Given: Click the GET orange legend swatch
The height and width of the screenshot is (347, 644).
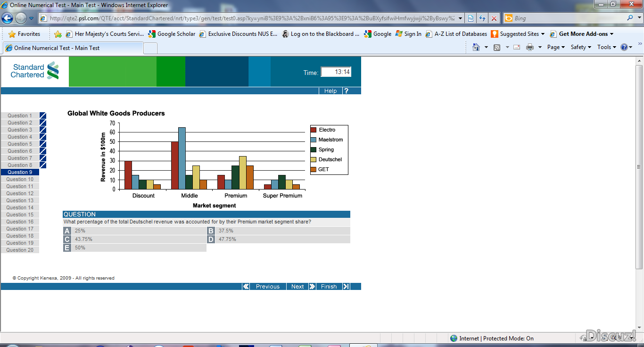Looking at the screenshot, I should 313,169.
